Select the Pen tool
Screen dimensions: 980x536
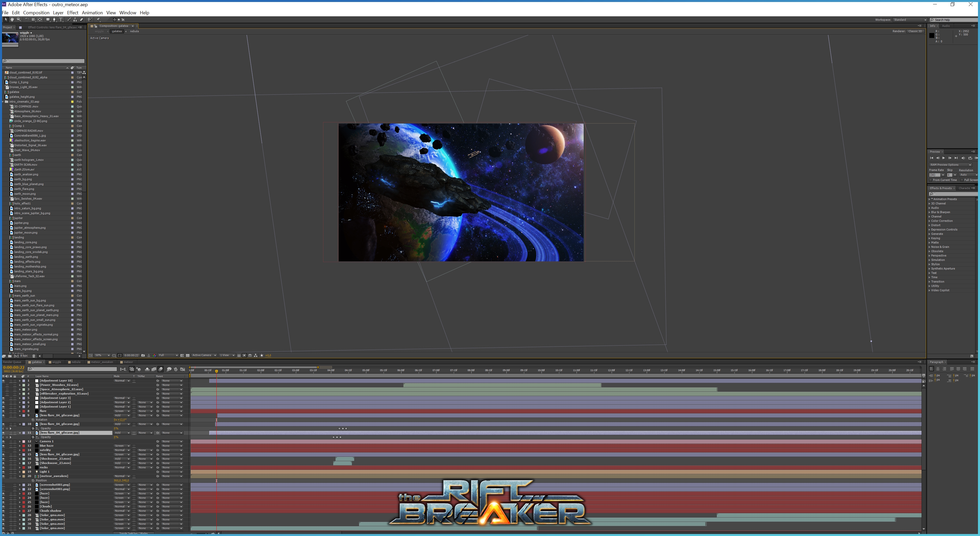(54, 19)
